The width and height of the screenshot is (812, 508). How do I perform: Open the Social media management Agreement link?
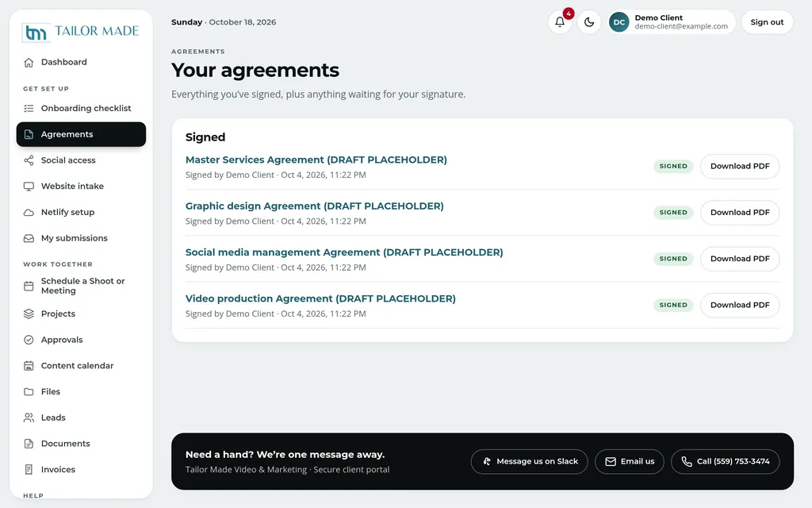click(344, 252)
